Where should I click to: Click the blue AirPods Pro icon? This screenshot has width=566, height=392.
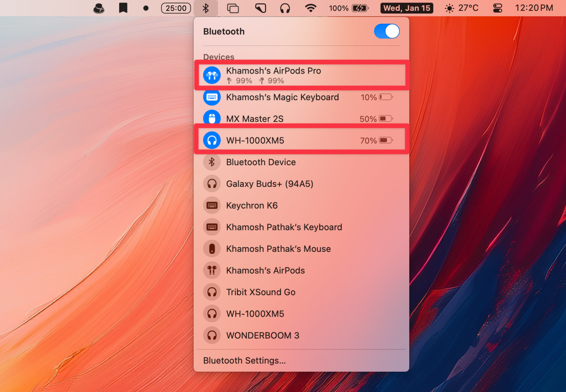212,75
